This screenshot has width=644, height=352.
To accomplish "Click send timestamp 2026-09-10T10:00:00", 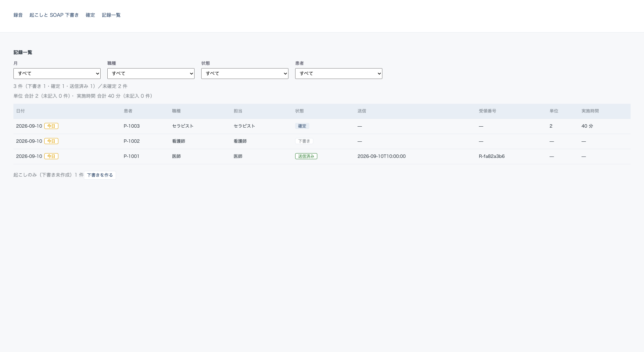I will click(x=381, y=156).
